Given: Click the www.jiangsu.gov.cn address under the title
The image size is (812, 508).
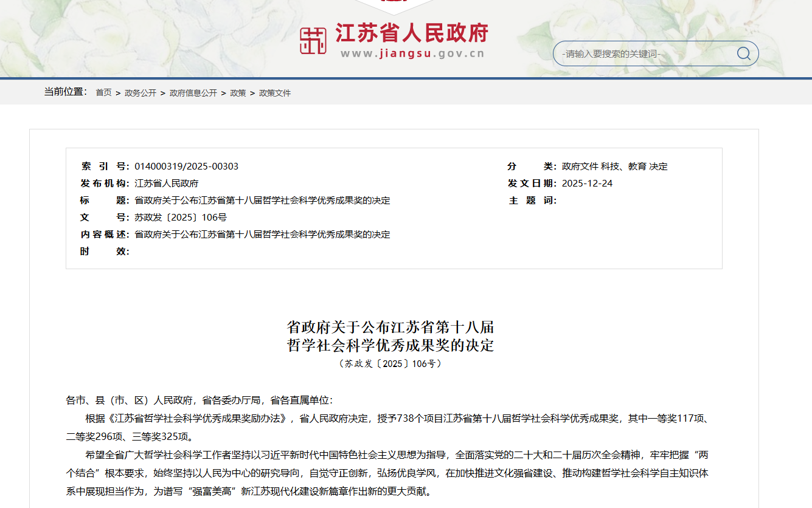Looking at the screenshot, I should tap(412, 53).
